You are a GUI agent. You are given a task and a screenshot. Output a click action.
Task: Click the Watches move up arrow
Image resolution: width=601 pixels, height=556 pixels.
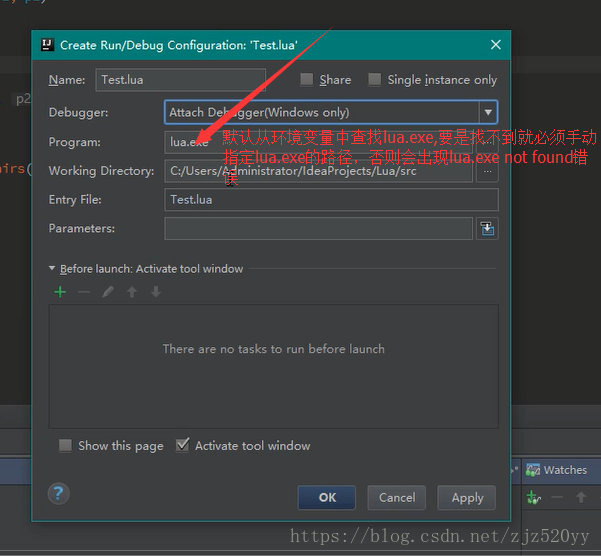[x=581, y=497]
